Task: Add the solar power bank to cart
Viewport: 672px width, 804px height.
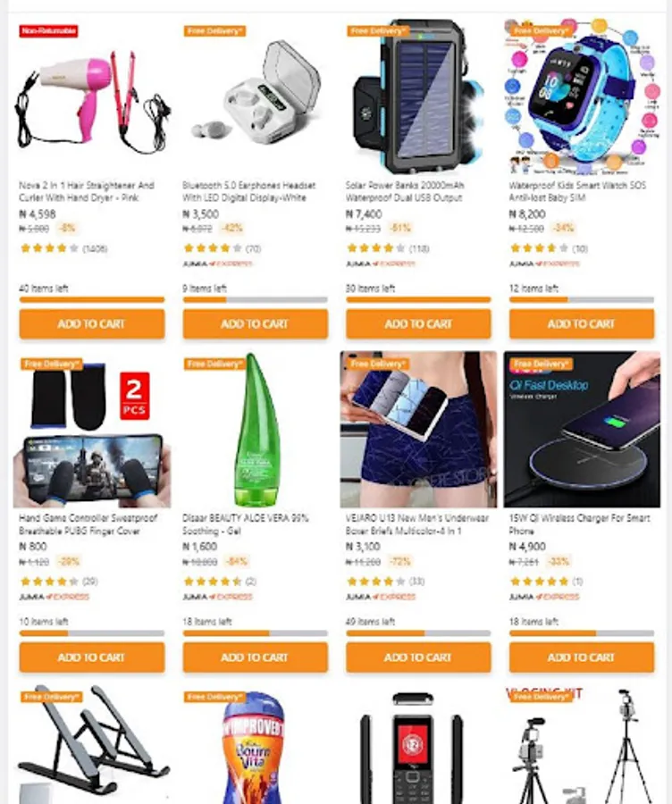Action: (x=418, y=323)
